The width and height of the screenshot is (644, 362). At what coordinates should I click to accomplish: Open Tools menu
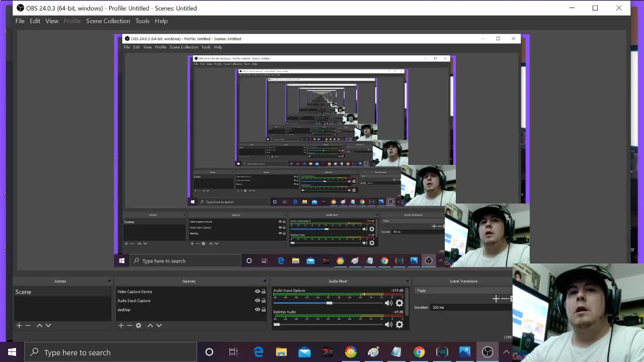tap(142, 21)
